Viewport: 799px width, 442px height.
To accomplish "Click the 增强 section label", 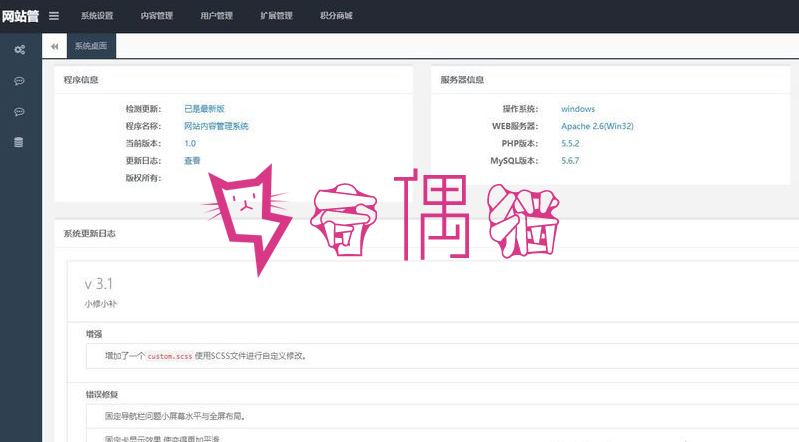I will point(94,334).
